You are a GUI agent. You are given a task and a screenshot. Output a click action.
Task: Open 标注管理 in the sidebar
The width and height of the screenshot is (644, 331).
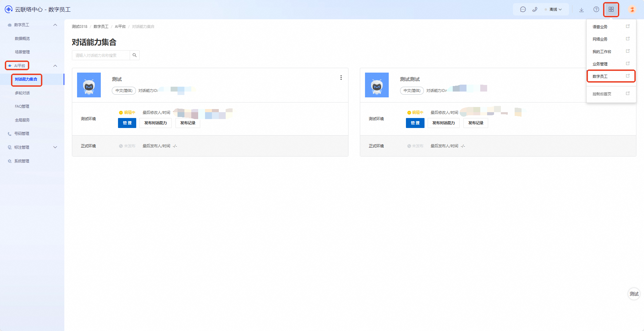(x=22, y=147)
